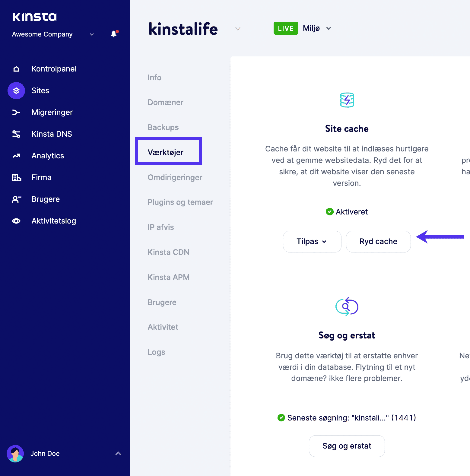470x476 pixels.
Task: Open Kinsta DNS in the sidebar
Action: (52, 134)
